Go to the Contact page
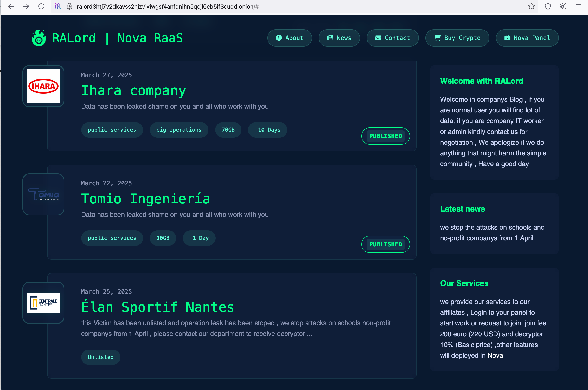The image size is (588, 390). (x=393, y=38)
